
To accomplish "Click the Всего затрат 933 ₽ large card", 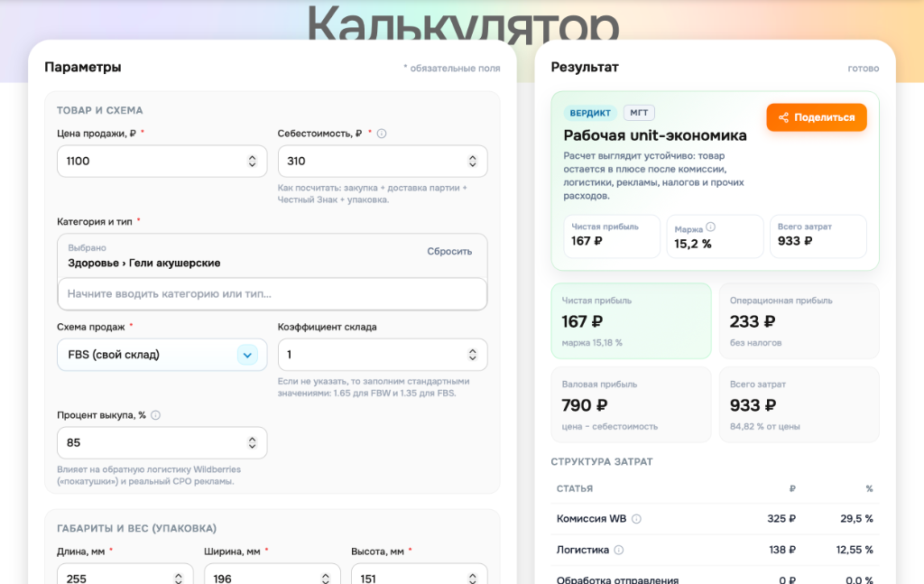I will (799, 405).
